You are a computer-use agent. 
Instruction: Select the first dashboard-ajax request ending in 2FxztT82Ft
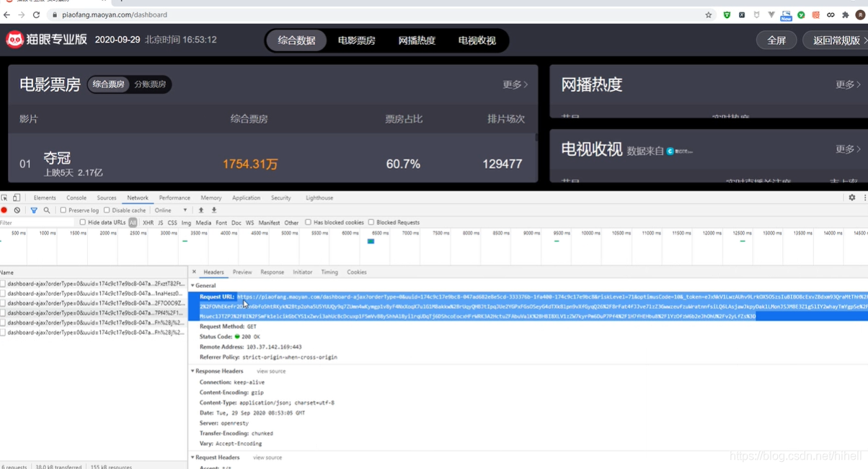tap(94, 284)
